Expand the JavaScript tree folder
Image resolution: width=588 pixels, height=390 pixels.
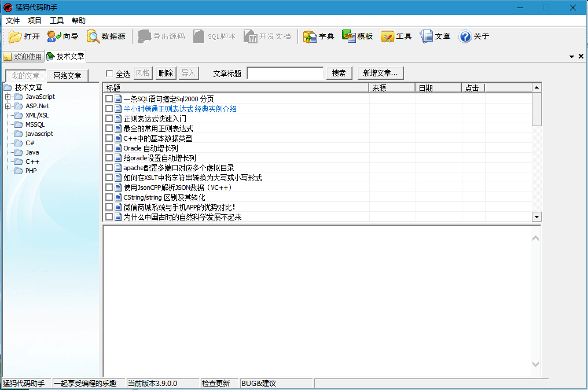[8, 97]
